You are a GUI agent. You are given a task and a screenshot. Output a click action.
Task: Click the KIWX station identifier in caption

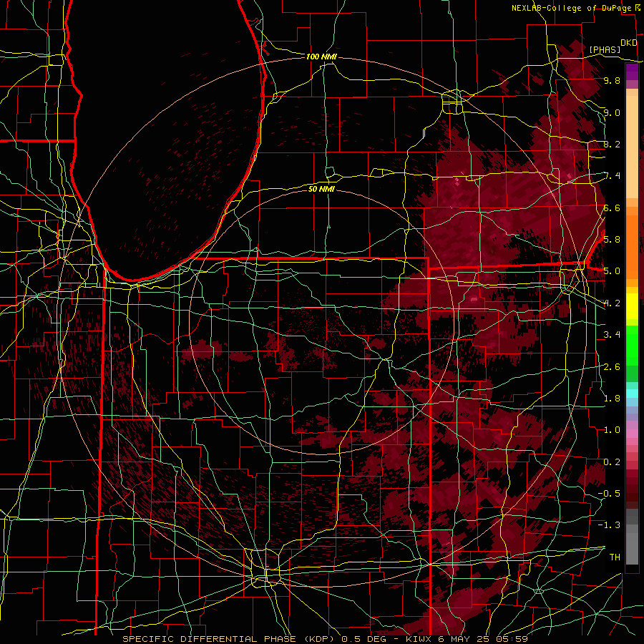tap(418, 639)
